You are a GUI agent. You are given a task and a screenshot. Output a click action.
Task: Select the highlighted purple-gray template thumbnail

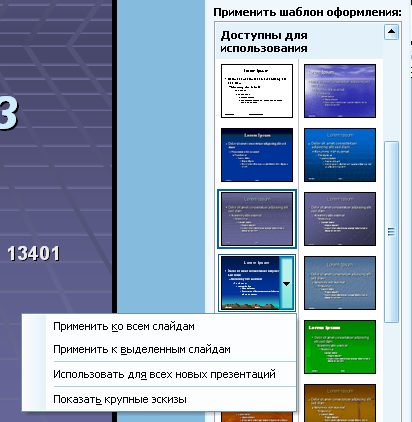(x=257, y=219)
